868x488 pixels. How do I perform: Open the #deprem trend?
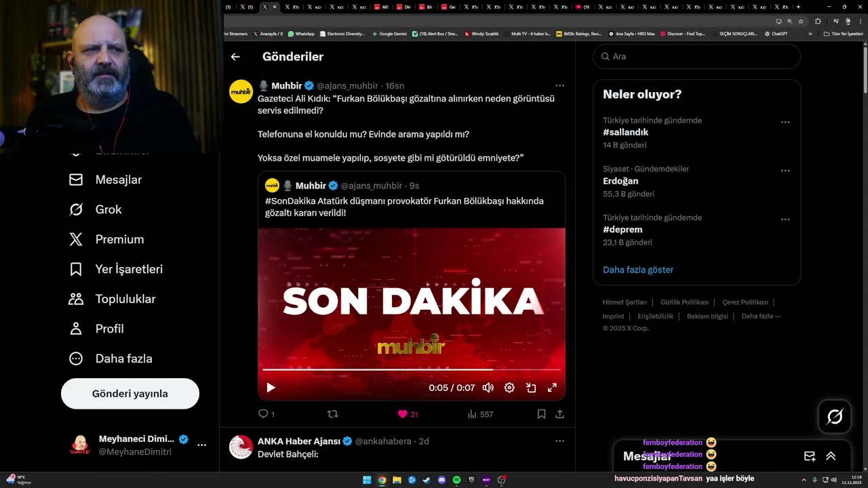pos(623,230)
